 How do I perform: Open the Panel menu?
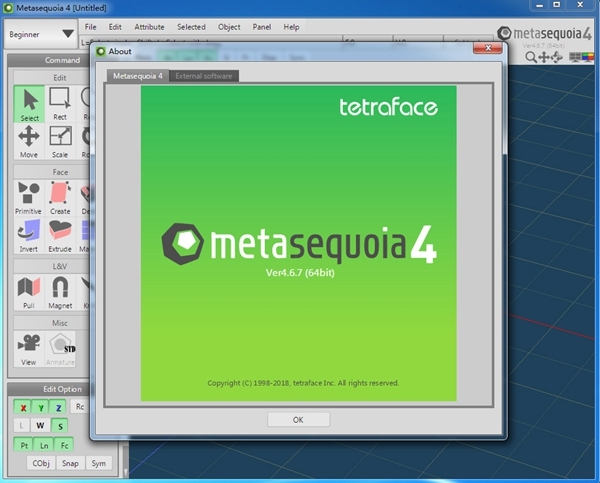[262, 27]
